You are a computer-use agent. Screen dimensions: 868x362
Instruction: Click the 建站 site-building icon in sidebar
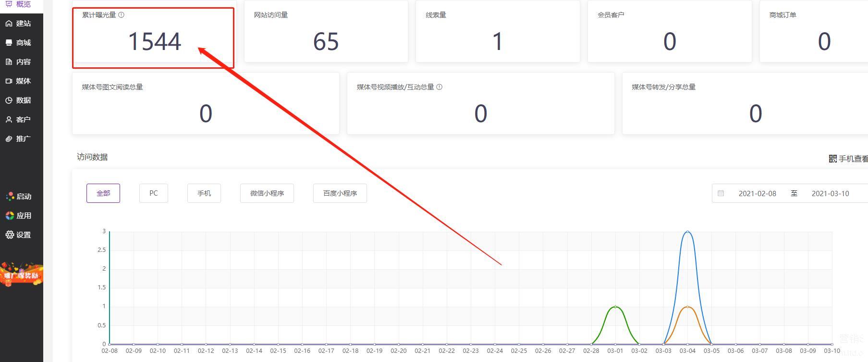[9, 24]
